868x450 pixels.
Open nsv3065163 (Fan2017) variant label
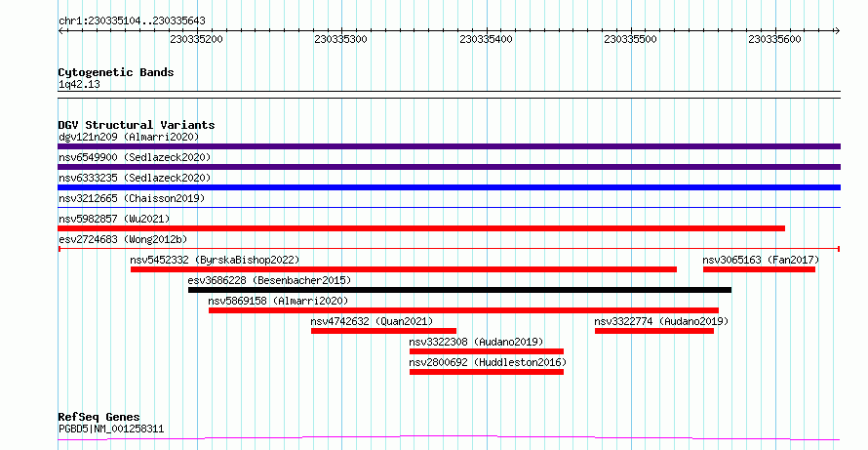pyautogui.click(x=761, y=260)
